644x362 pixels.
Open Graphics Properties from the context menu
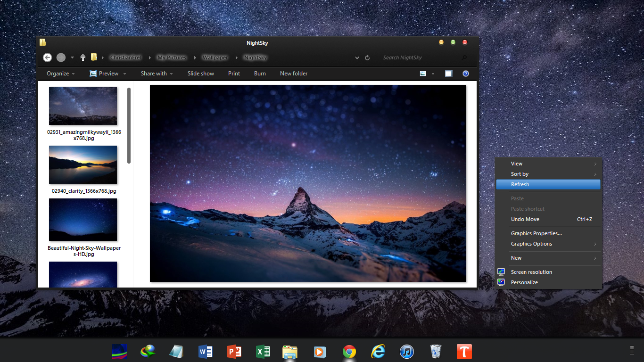pos(536,233)
